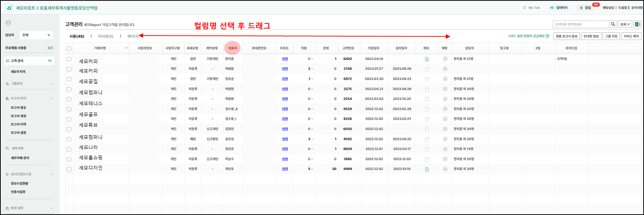Open 이력 link in first row
644x215 pixels.
pos(285,59)
